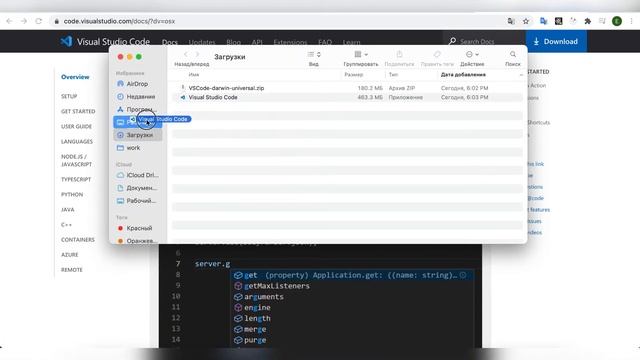The height and width of the screenshot is (360, 640).
Task: Open the Chrome profile avatar
Action: (x=617, y=21)
